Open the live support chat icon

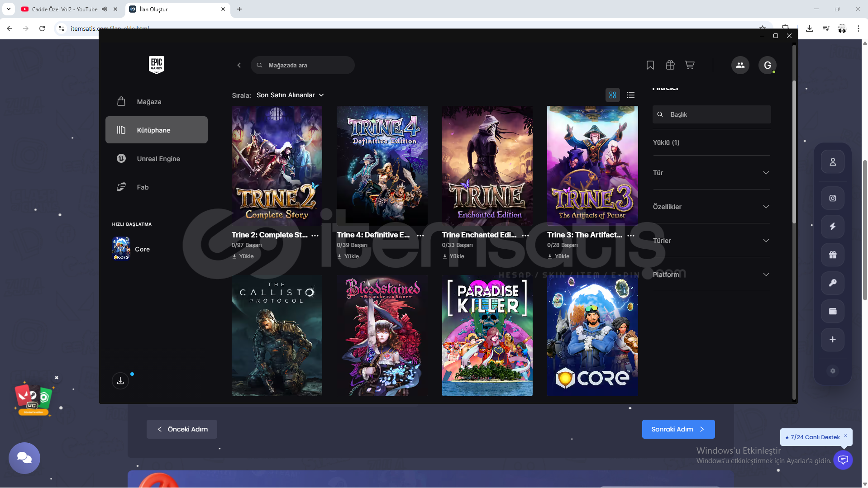(843, 460)
